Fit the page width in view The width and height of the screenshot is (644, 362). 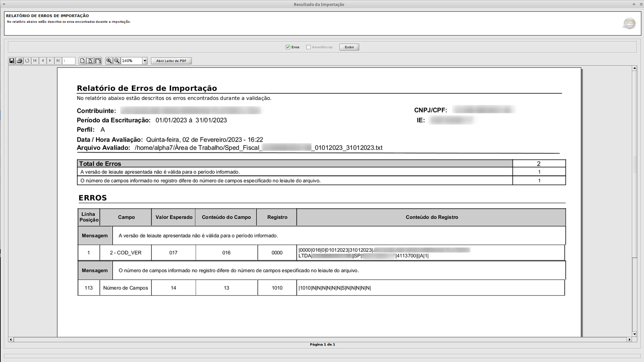coord(98,61)
